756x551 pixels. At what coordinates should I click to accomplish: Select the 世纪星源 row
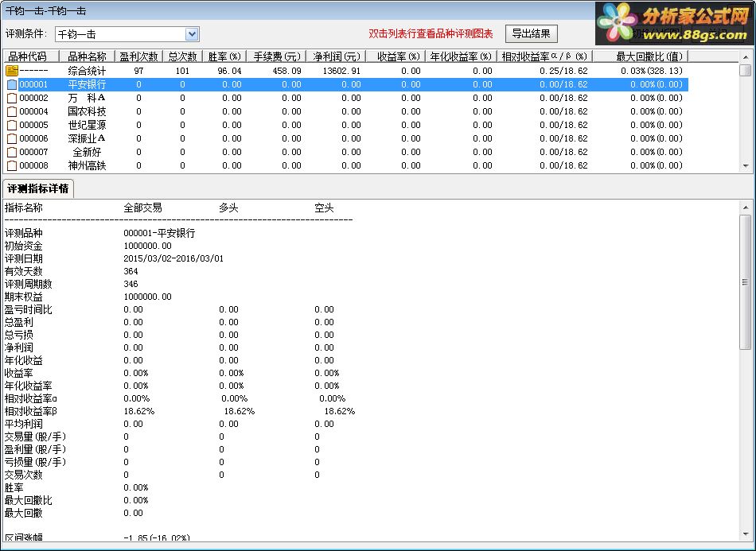[x=345, y=125]
